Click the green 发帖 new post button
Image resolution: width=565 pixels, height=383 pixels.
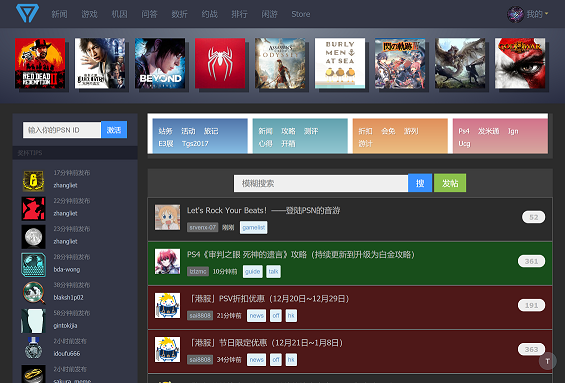[450, 183]
